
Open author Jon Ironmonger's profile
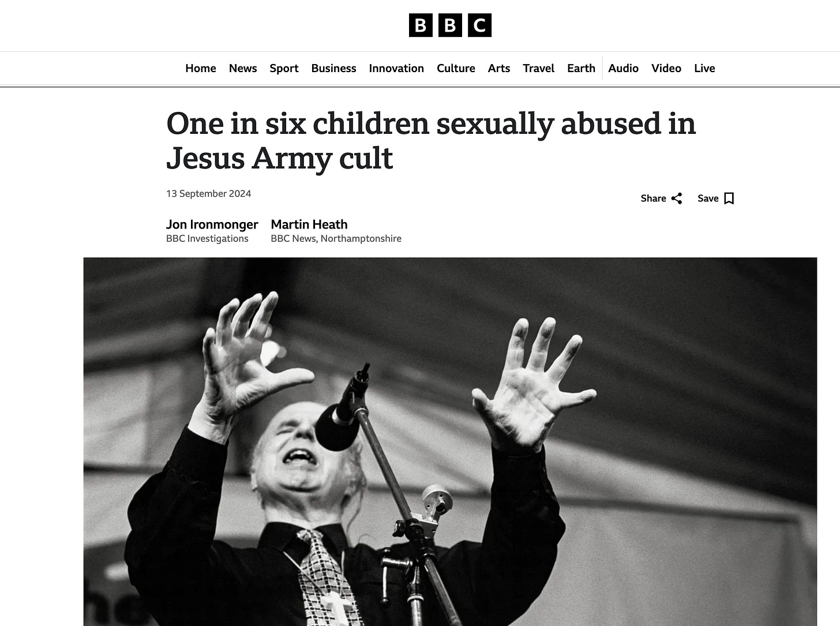[212, 224]
